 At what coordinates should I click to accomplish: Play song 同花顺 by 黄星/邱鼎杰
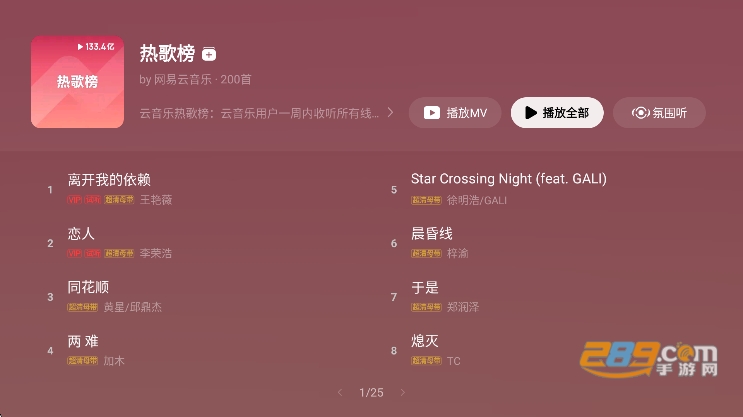click(199, 297)
